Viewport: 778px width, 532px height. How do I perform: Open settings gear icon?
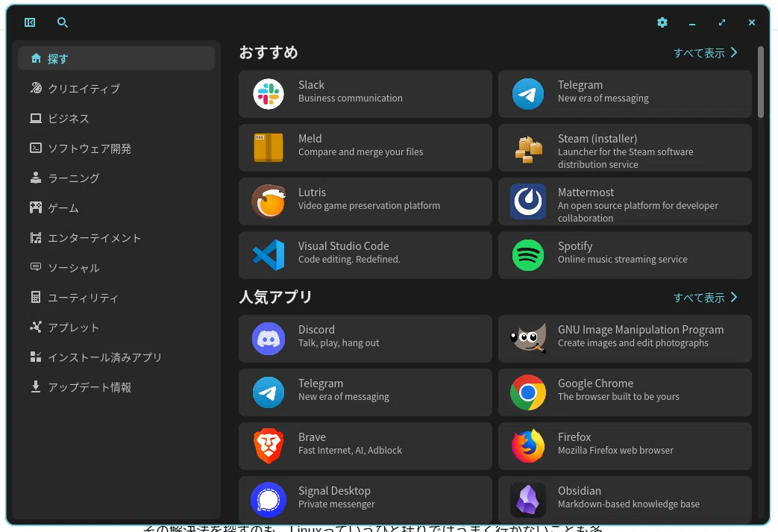(662, 22)
